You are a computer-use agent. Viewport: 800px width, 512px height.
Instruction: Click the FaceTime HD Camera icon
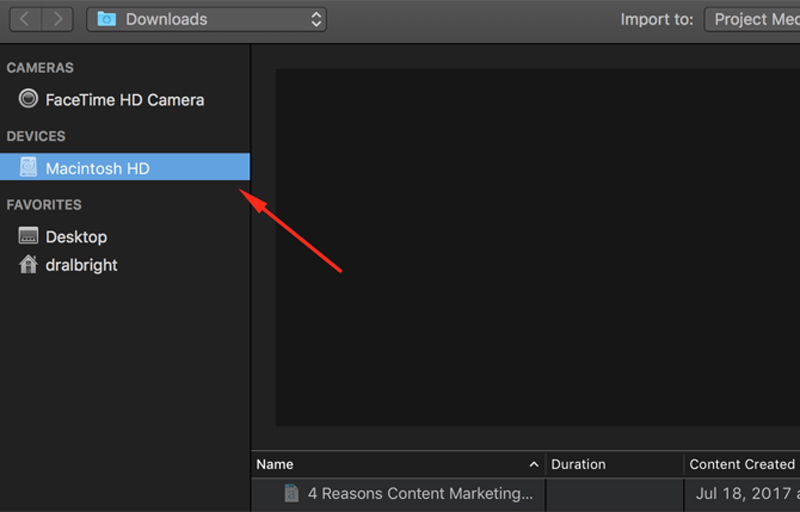pyautogui.click(x=28, y=100)
